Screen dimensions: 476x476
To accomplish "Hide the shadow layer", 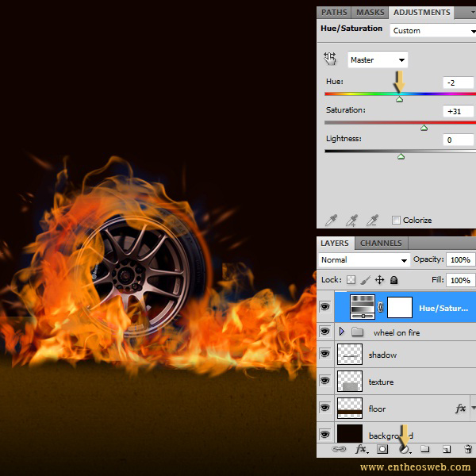I will (324, 355).
